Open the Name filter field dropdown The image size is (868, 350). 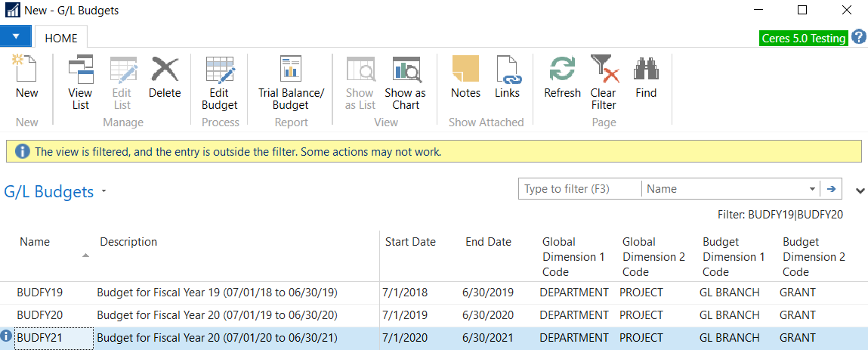tap(812, 189)
